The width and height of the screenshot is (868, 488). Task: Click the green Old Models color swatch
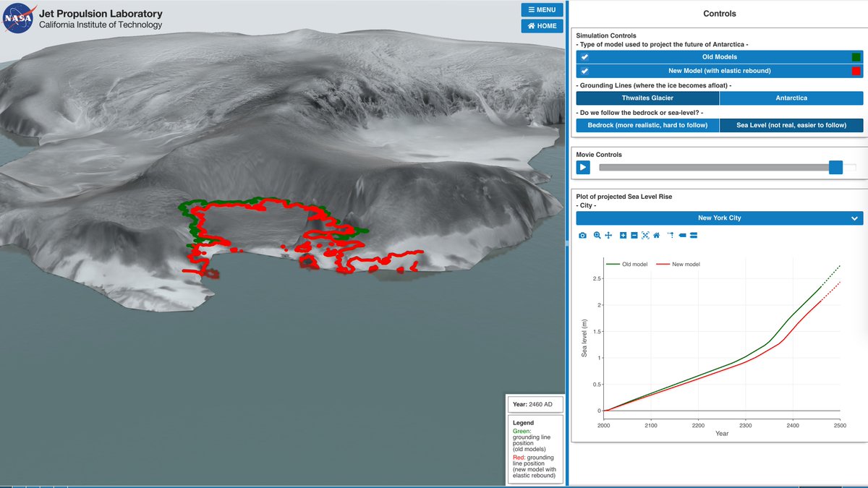click(856, 57)
